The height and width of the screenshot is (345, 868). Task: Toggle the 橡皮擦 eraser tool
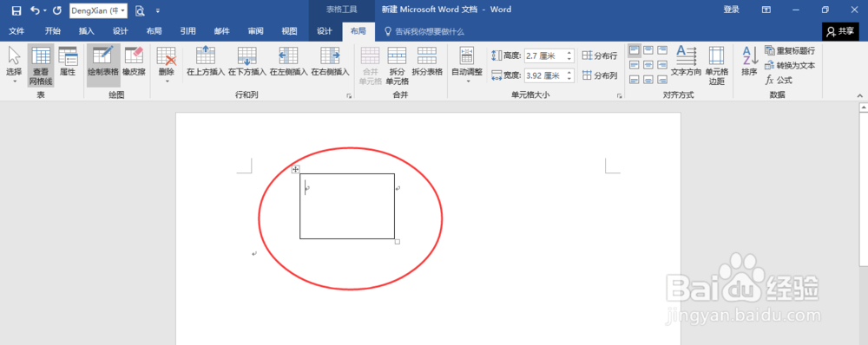click(x=134, y=62)
